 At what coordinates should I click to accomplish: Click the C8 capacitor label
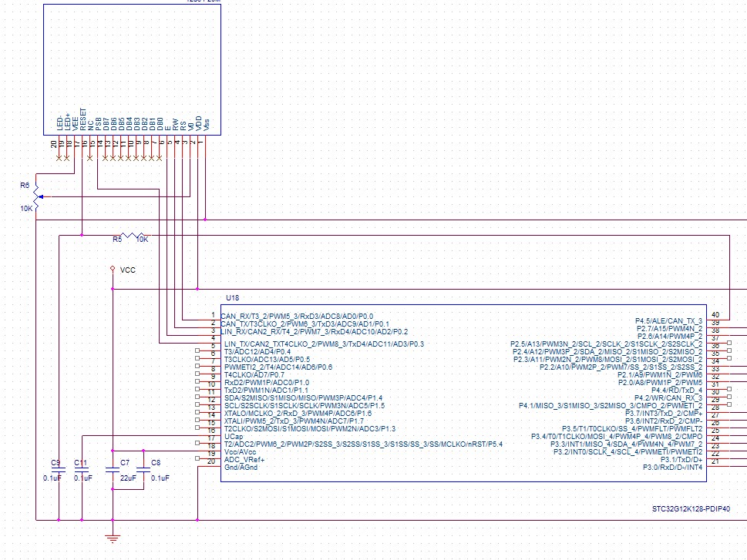pyautogui.click(x=156, y=462)
